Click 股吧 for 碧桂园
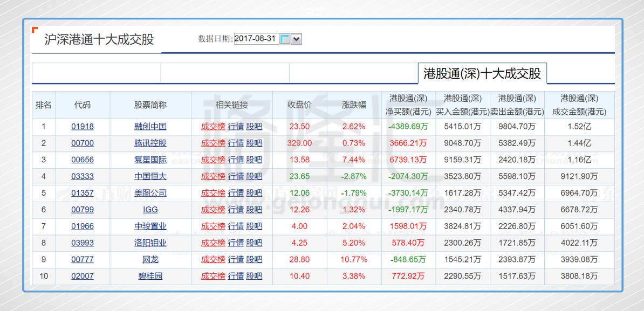Screen dimensions: 644x311 pos(253,276)
